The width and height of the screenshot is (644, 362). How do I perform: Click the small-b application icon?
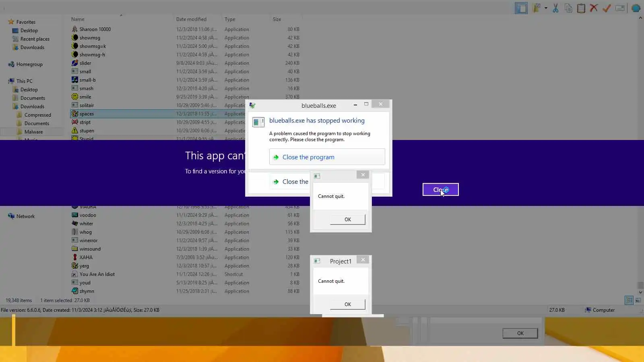(x=75, y=80)
